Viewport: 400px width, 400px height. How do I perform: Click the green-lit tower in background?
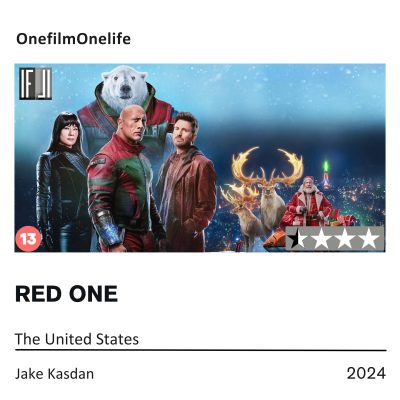click(x=326, y=175)
